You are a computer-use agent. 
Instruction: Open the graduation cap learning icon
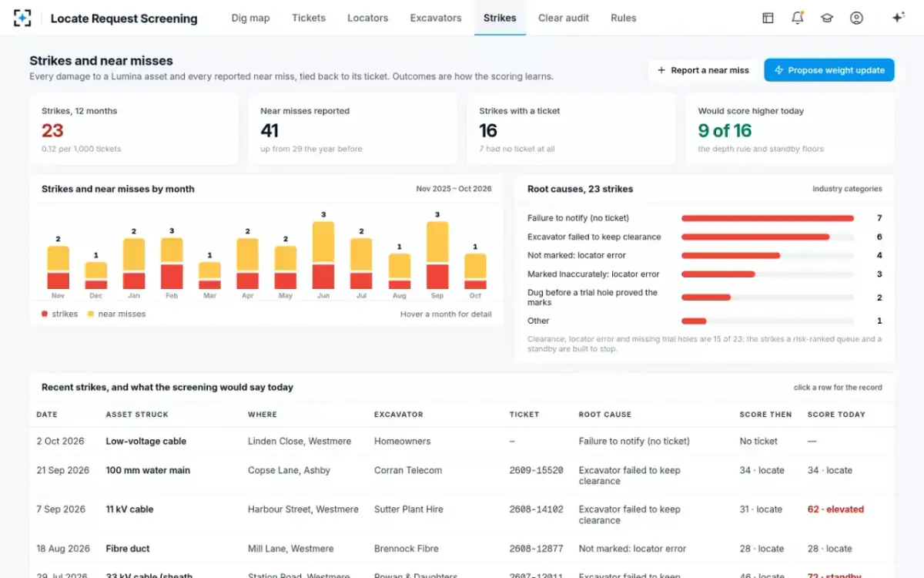827,18
